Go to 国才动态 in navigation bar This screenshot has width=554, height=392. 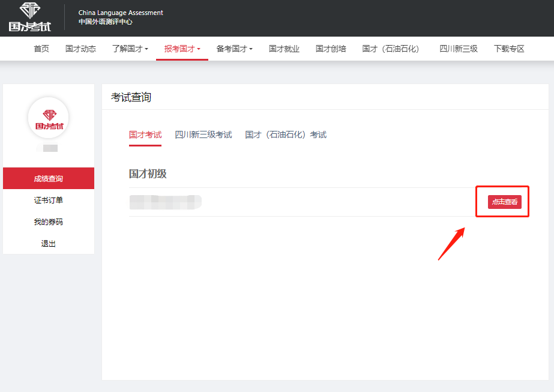80,49
